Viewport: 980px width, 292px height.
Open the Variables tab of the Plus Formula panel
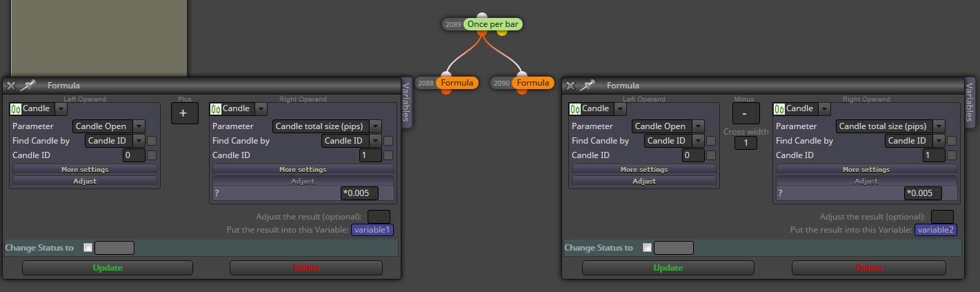pos(406,103)
